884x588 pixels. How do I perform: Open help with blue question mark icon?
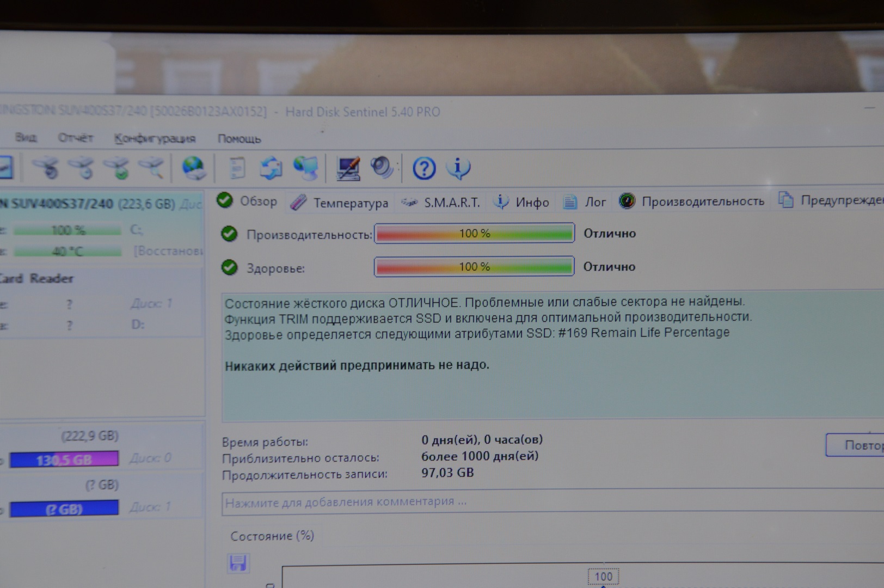pyautogui.click(x=423, y=168)
